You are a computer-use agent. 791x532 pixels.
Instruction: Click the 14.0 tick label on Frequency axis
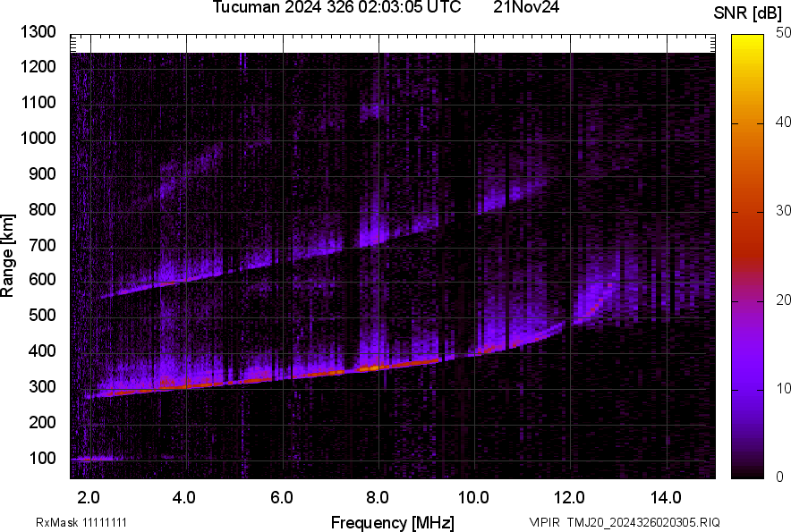point(666,497)
